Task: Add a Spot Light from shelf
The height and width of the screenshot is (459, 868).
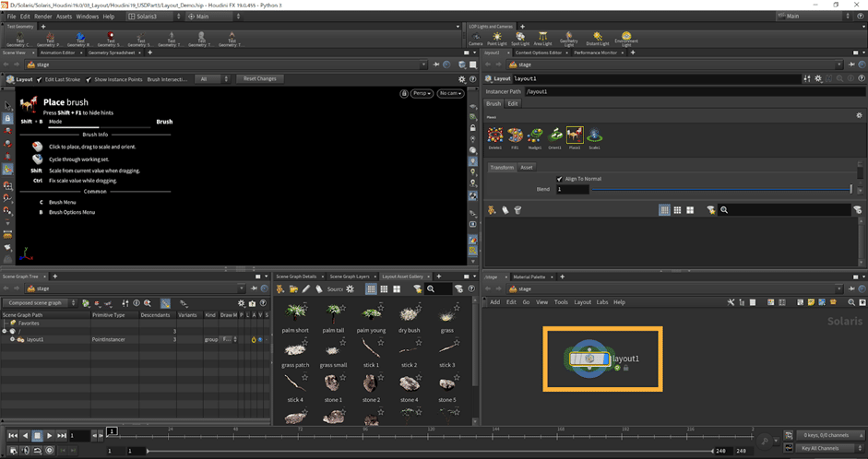Action: (520, 38)
